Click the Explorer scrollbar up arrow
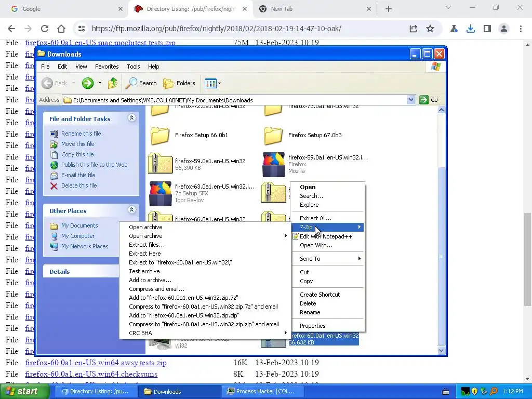 pos(442,110)
